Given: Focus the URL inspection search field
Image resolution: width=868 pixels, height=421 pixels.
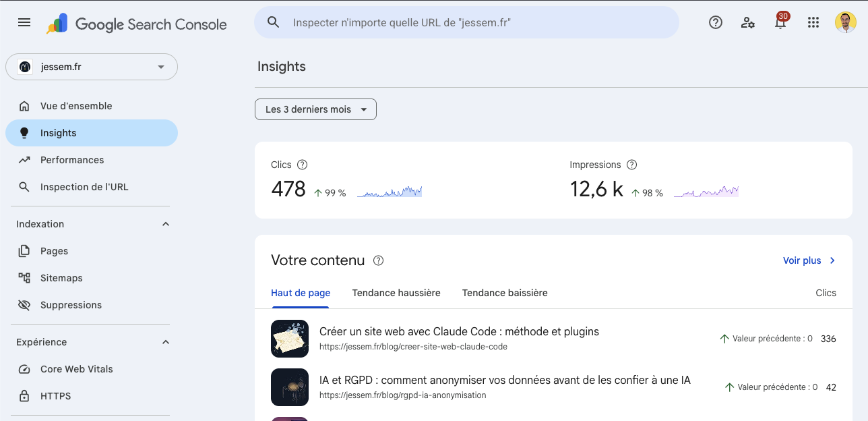Looking at the screenshot, I should click(466, 22).
